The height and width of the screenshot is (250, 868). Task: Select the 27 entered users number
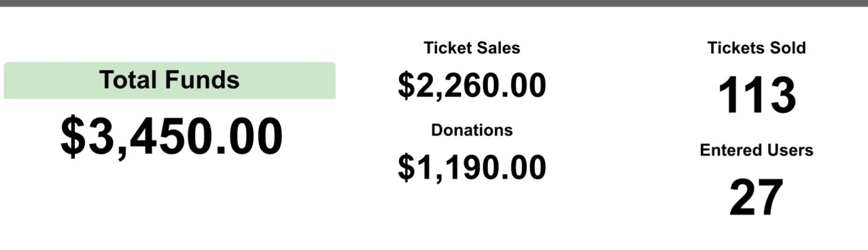pos(757,198)
